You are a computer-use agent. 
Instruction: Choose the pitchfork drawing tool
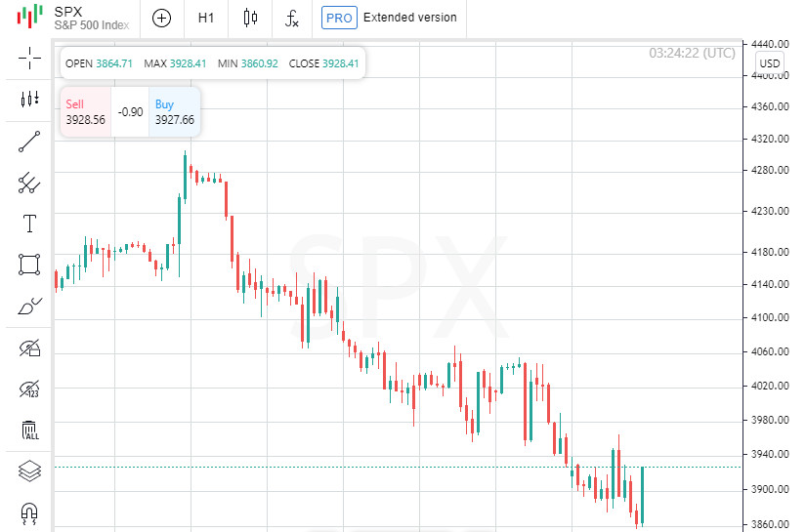pos(29,183)
